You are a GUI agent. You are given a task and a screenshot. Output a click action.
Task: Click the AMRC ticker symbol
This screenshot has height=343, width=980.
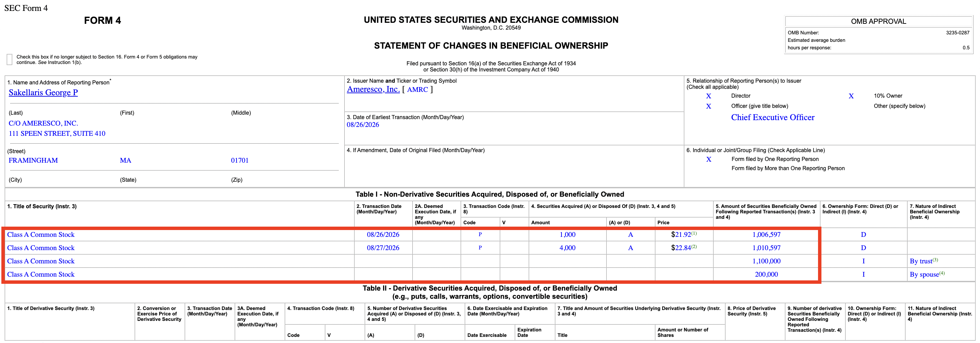(x=417, y=89)
